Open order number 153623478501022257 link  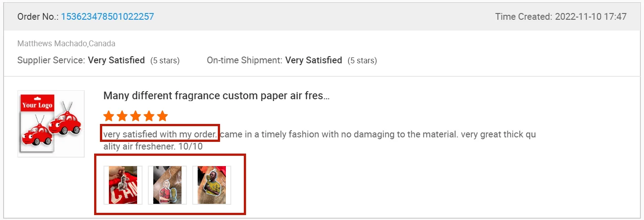pos(108,17)
